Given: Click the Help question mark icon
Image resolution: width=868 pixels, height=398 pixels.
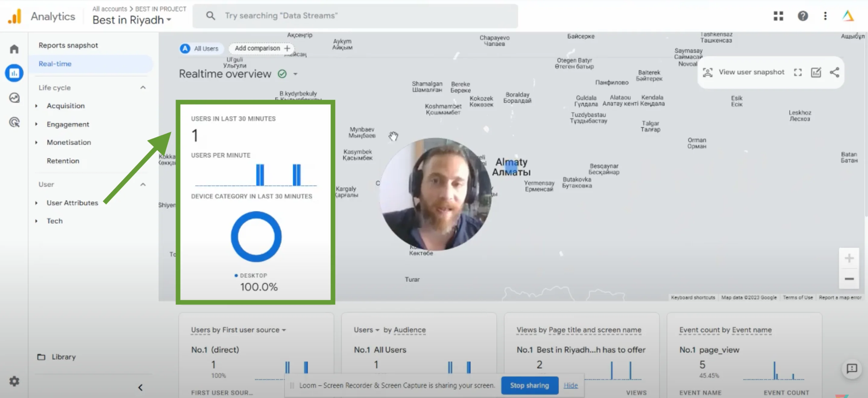Looking at the screenshot, I should (x=803, y=16).
